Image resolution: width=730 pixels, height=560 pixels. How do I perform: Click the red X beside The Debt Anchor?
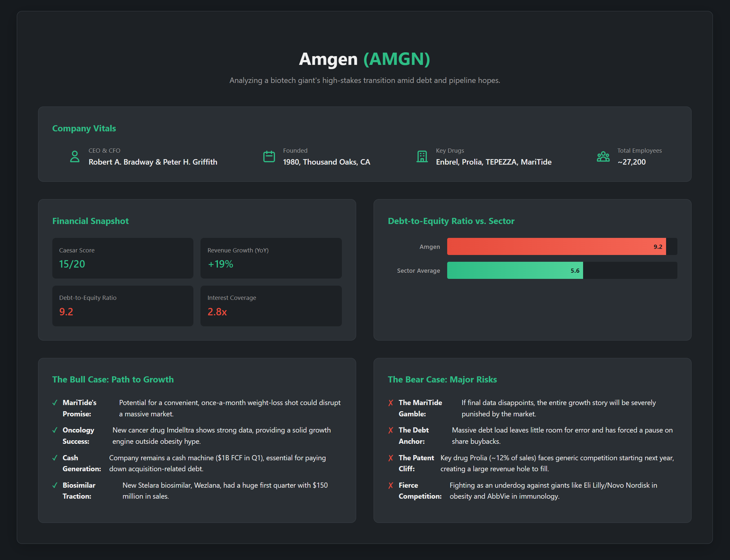pyautogui.click(x=391, y=430)
